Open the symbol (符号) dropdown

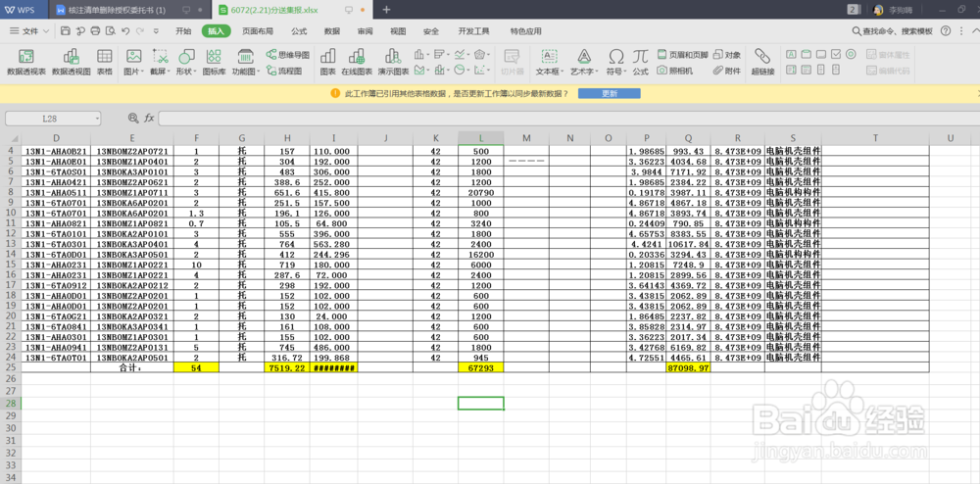pyautogui.click(x=615, y=63)
